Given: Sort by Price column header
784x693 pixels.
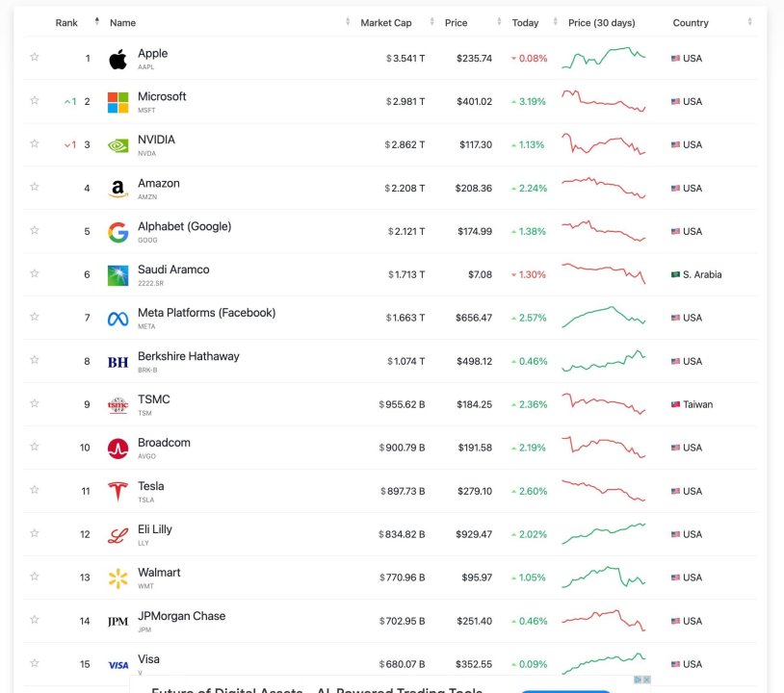Looking at the screenshot, I should (x=456, y=23).
